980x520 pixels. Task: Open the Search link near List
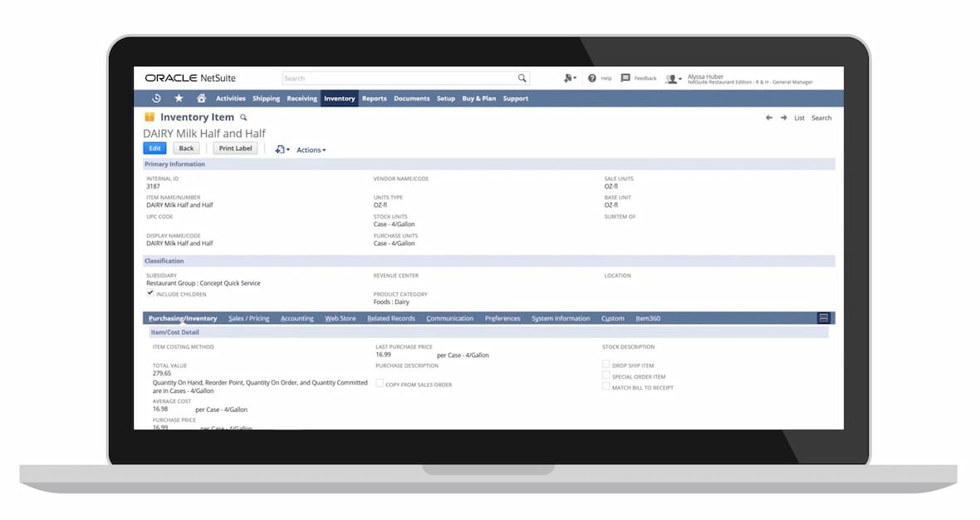point(821,117)
